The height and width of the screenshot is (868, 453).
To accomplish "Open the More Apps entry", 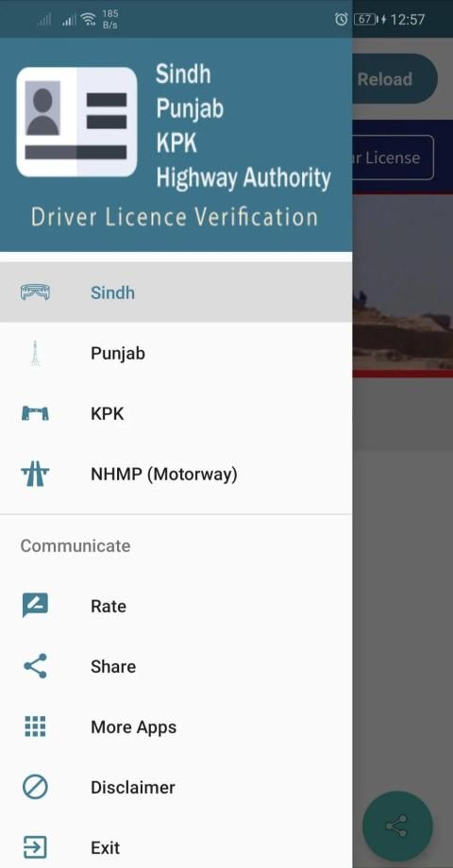I will pyautogui.click(x=176, y=726).
